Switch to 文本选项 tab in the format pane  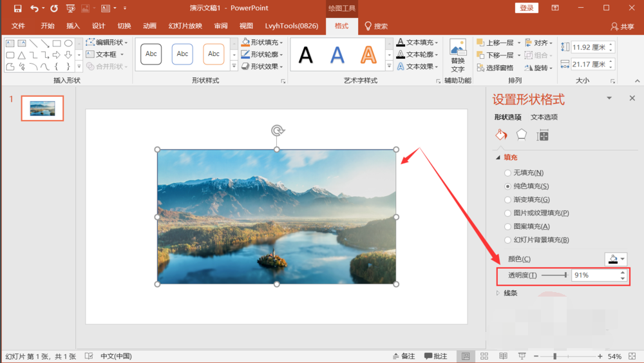[544, 117]
